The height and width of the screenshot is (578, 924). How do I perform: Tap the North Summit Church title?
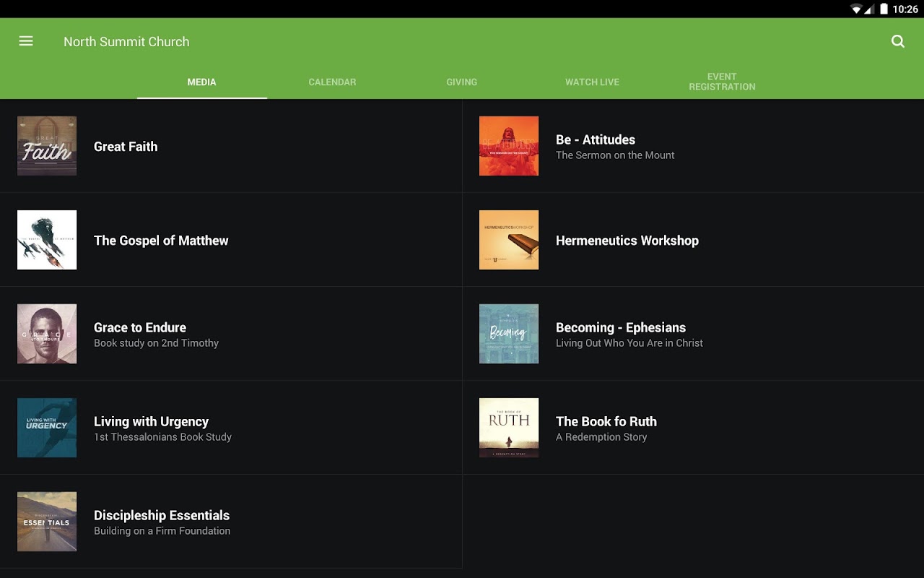pos(126,42)
